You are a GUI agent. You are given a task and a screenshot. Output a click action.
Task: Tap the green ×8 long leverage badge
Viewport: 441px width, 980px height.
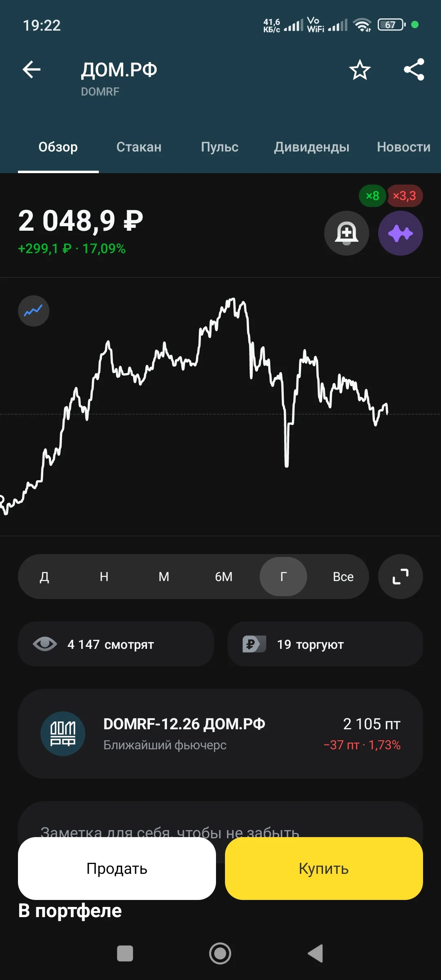point(372,196)
